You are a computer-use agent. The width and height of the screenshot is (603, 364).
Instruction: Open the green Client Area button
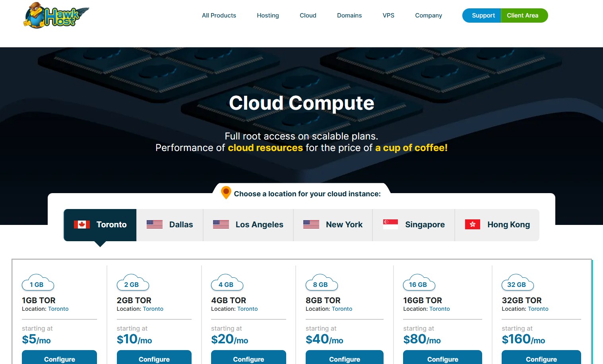pos(524,15)
